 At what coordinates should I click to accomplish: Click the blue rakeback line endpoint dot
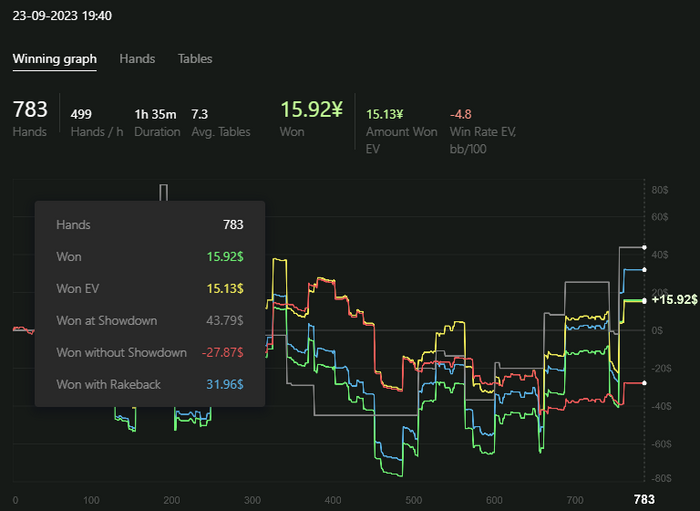(644, 270)
